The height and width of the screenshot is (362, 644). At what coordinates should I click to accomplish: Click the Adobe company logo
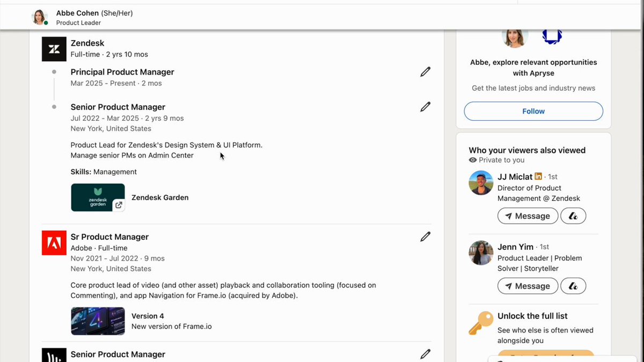(54, 242)
